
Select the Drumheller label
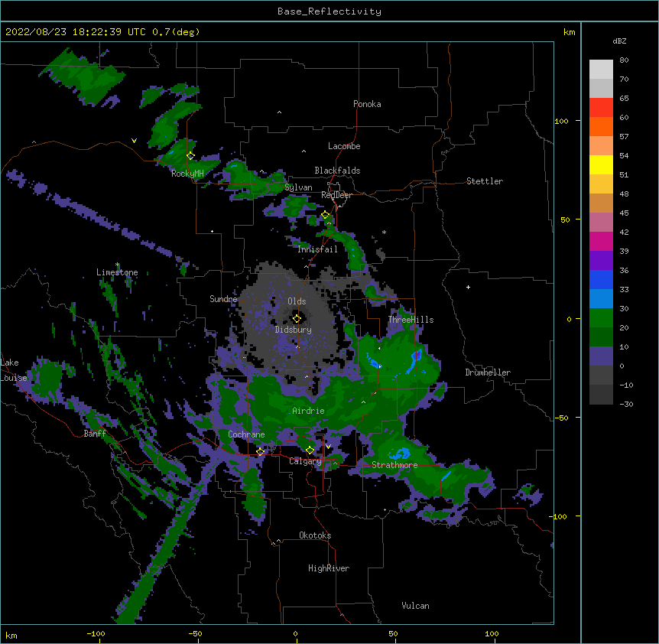point(488,372)
